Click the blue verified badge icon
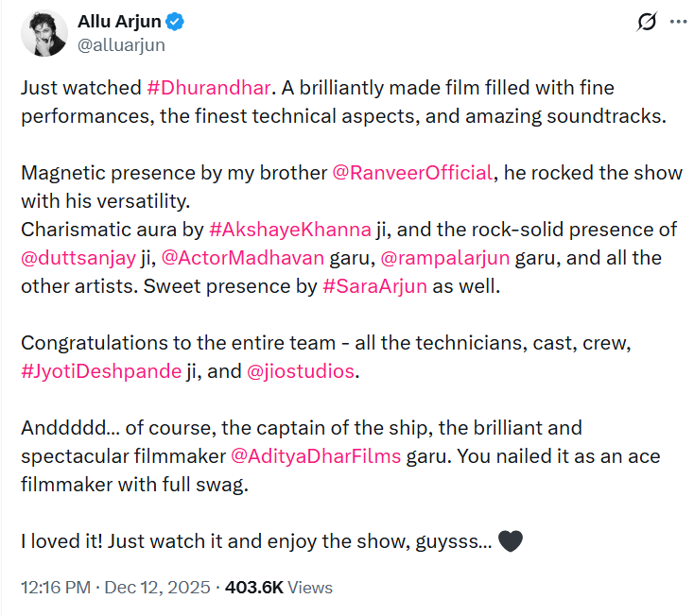This screenshot has height=616, width=694. pos(177,22)
